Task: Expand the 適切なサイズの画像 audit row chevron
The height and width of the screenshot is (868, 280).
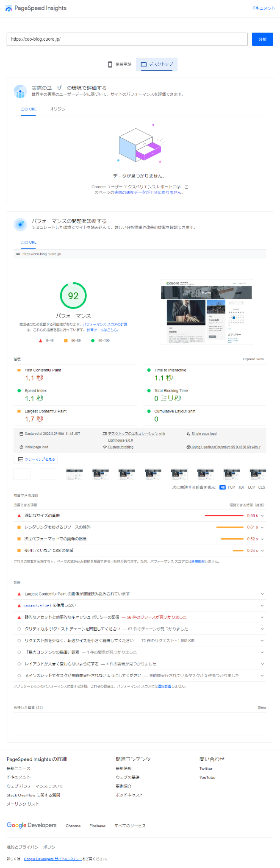Action: (263, 516)
